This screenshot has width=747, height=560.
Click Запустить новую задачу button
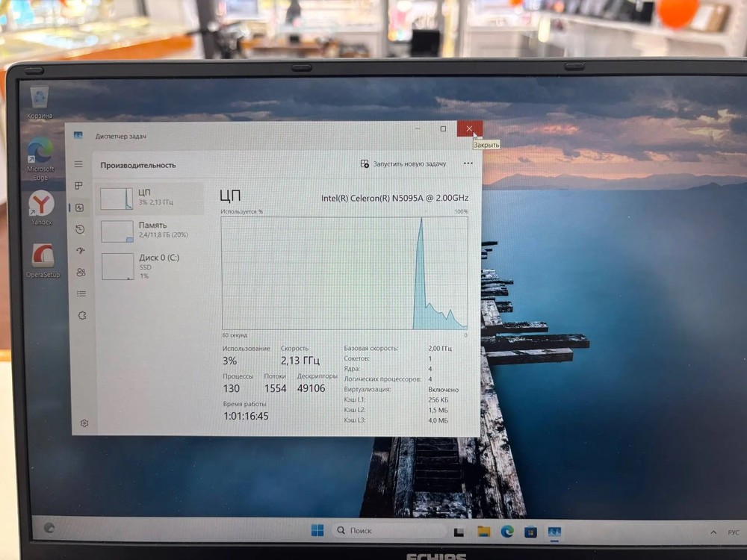coord(403,164)
